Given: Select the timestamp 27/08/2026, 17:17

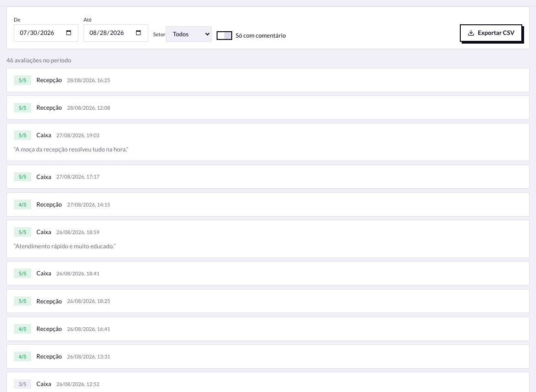Looking at the screenshot, I should click(78, 177).
